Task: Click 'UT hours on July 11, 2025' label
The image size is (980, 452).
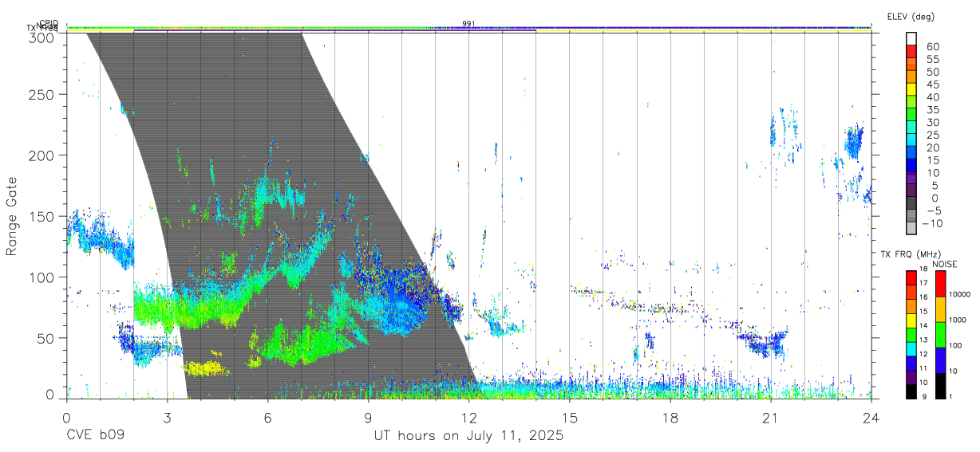Action: pyautogui.click(x=468, y=436)
